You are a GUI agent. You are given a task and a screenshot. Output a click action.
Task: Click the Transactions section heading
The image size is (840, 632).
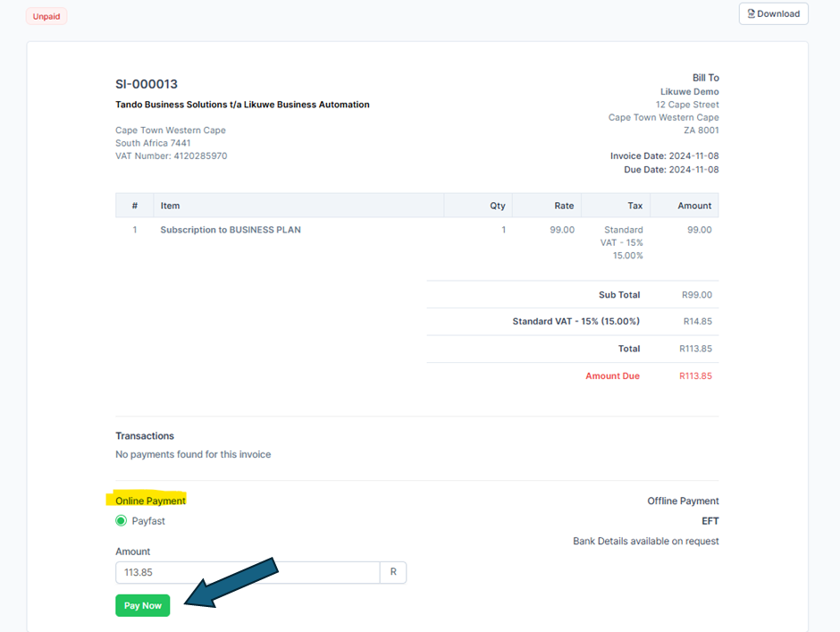[145, 436]
